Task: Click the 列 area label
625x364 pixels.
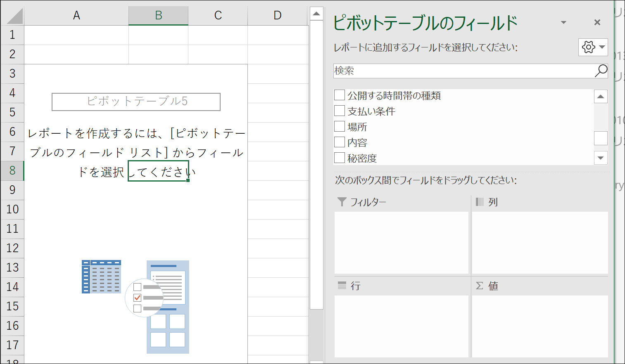Action: 493,202
